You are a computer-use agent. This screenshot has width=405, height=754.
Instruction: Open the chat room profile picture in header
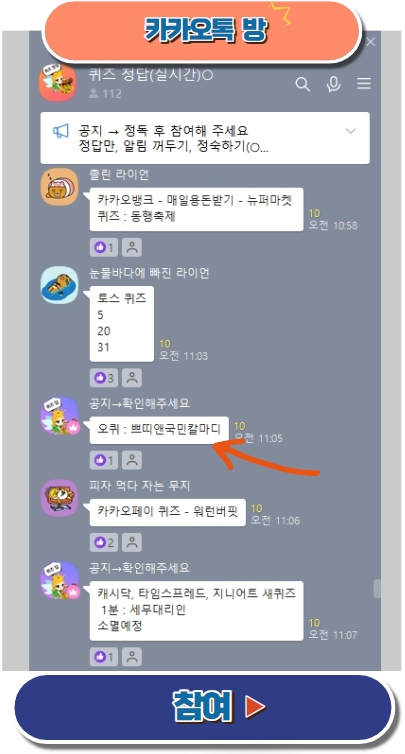pyautogui.click(x=58, y=82)
